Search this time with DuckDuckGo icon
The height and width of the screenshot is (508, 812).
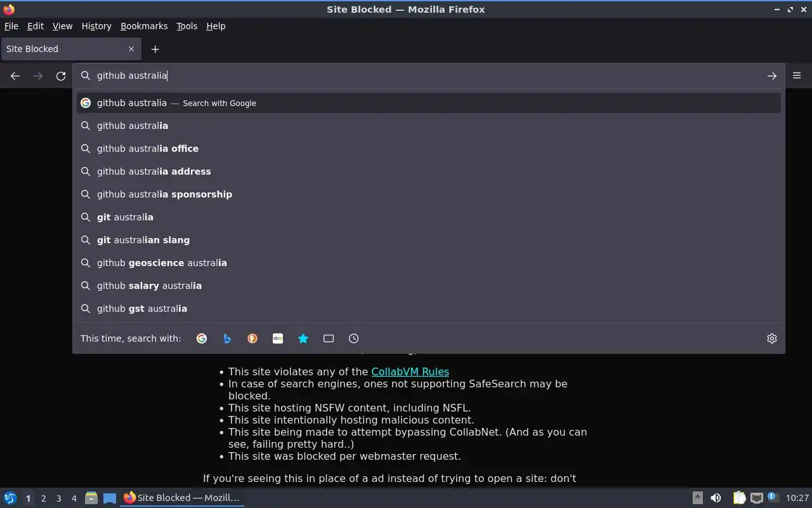[252, 338]
